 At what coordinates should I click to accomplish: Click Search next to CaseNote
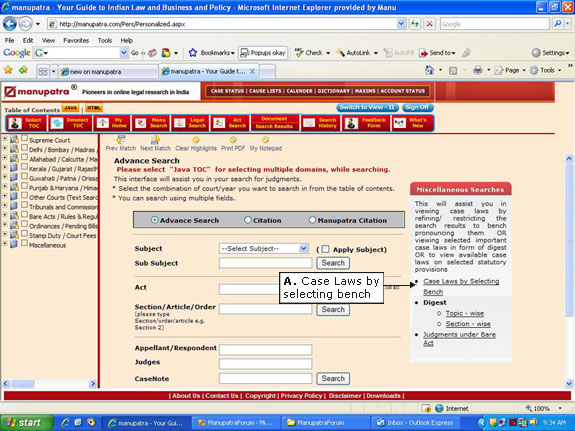[x=333, y=379]
